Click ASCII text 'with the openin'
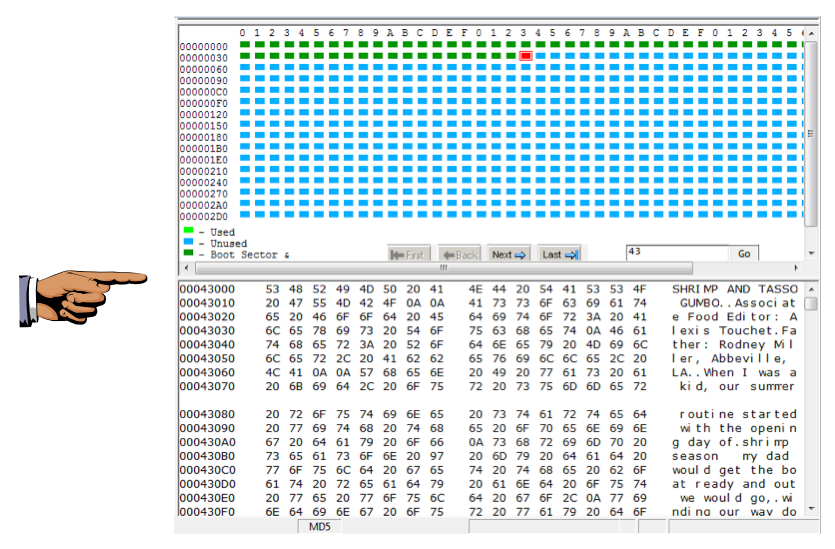835x549 pixels. tap(738, 428)
